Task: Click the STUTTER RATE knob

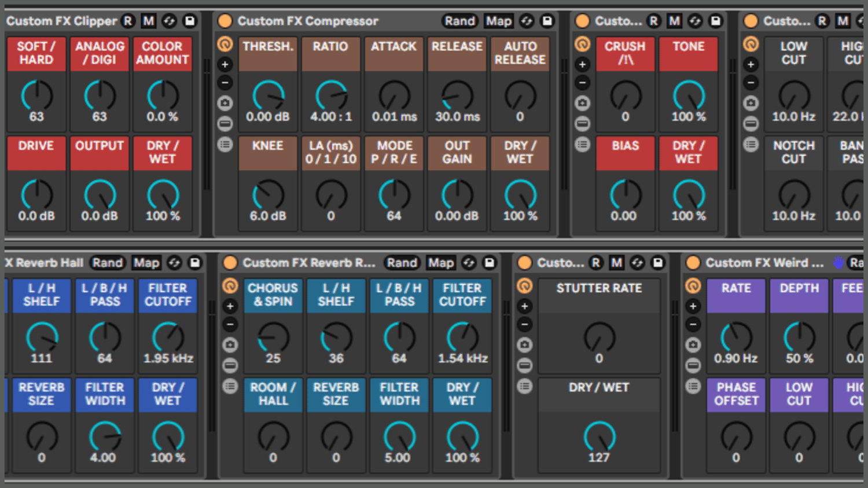Action: [599, 337]
